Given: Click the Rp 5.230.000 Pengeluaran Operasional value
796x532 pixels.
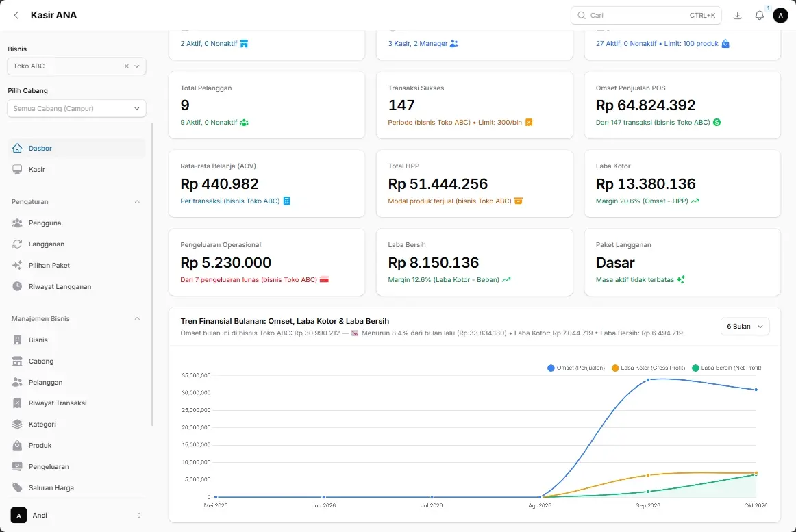Looking at the screenshot, I should [226, 262].
